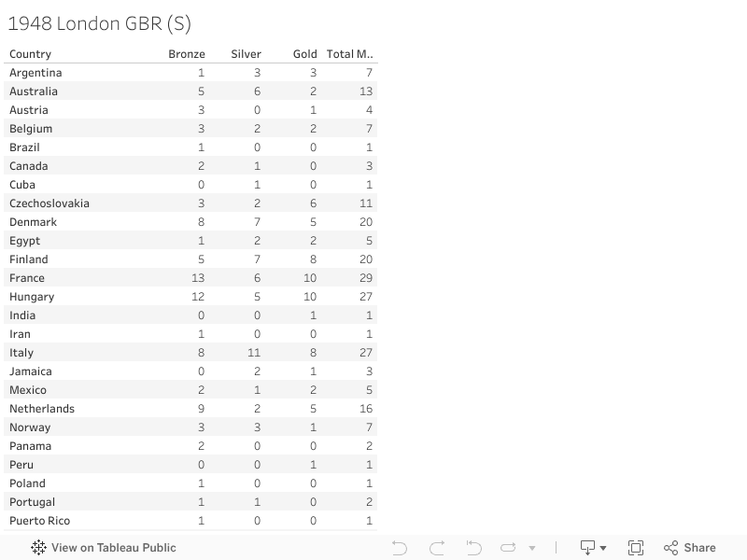
Task: Click Italy's silver medal count
Action: point(255,353)
